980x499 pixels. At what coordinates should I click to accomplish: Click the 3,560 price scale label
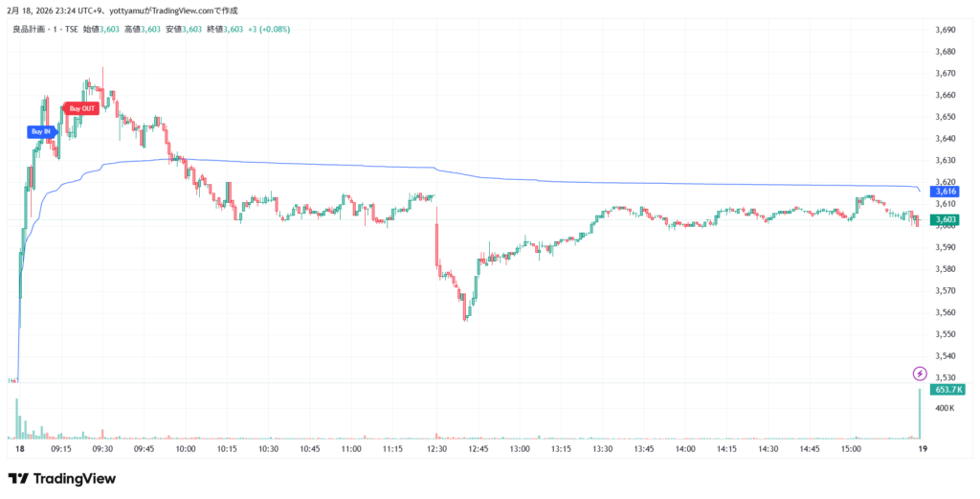point(945,312)
